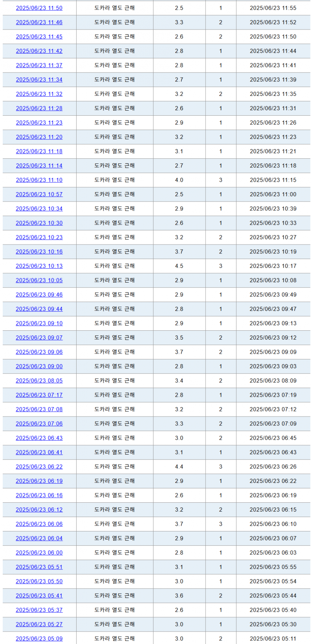This screenshot has width=311, height=644.
Task: Select the announcement time 2025/06/23 07:19
Action: tap(273, 396)
